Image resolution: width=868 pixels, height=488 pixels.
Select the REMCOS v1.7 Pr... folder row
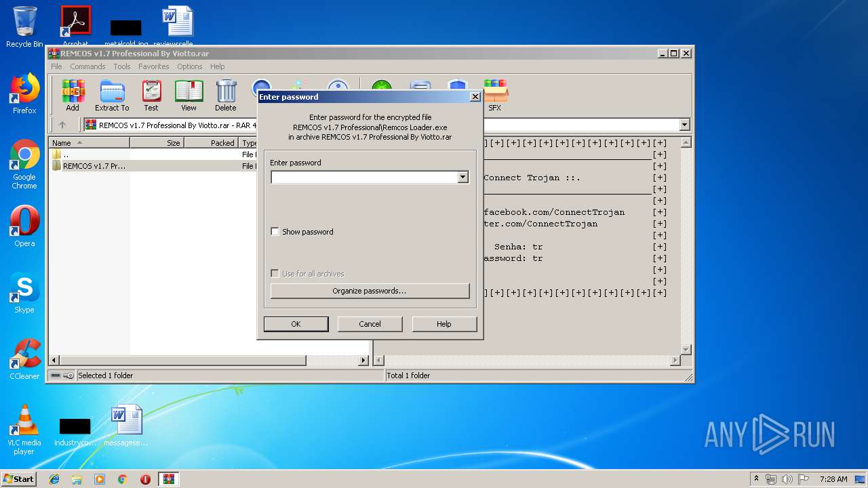(153, 166)
